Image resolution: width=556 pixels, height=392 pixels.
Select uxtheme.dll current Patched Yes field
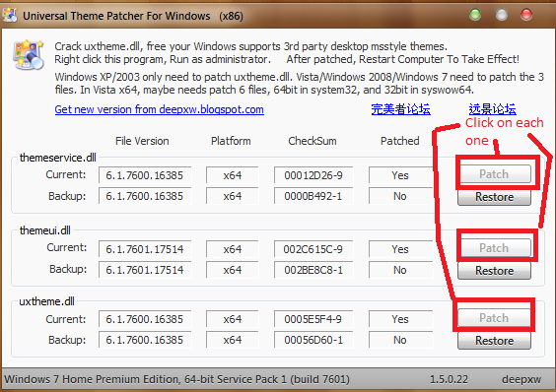400,319
